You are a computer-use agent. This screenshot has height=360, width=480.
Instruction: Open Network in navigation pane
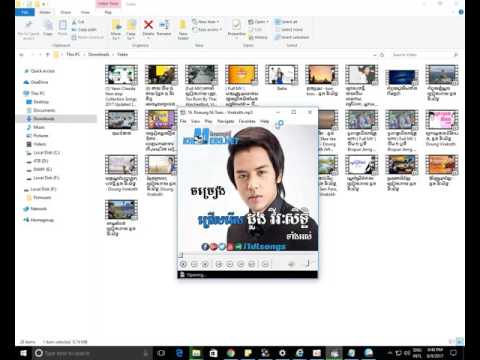point(35,209)
